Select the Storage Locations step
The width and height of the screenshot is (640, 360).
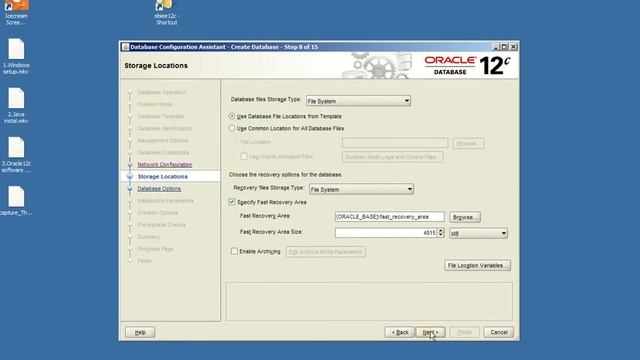tap(162, 176)
